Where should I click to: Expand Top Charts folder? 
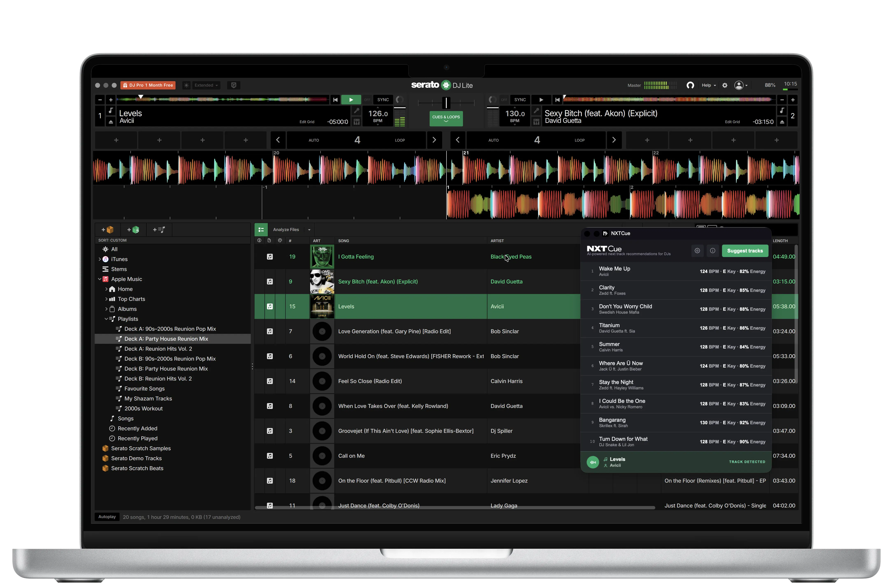tap(106, 299)
